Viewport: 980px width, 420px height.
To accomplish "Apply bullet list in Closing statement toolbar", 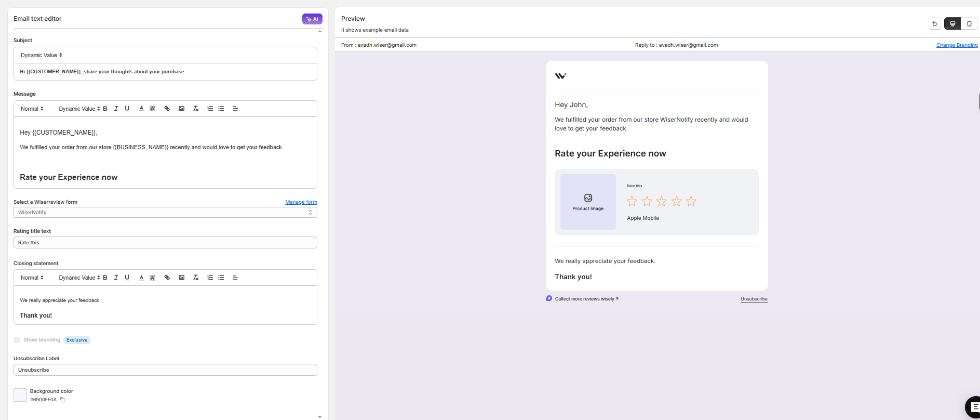I will 221,278.
